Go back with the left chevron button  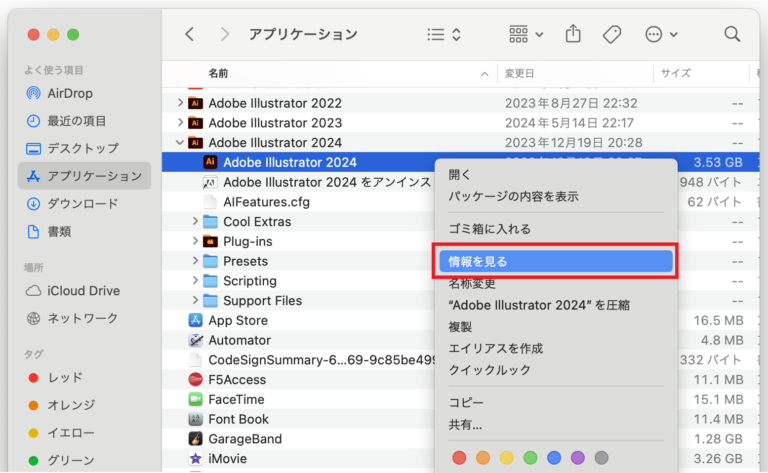click(190, 34)
